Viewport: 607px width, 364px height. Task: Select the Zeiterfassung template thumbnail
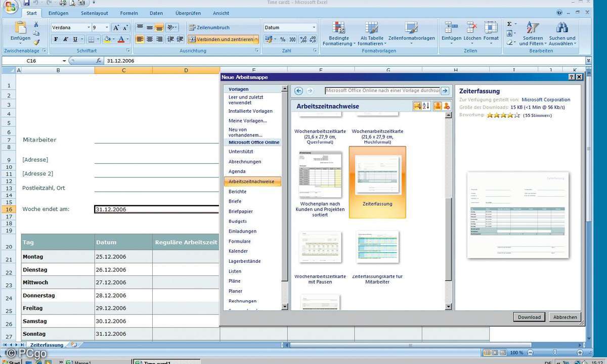point(377,183)
